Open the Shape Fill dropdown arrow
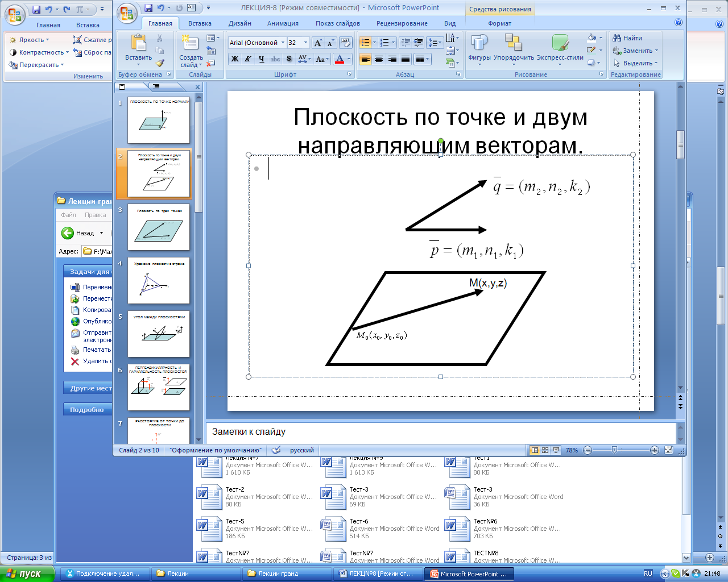The height and width of the screenshot is (582, 728). [601, 38]
